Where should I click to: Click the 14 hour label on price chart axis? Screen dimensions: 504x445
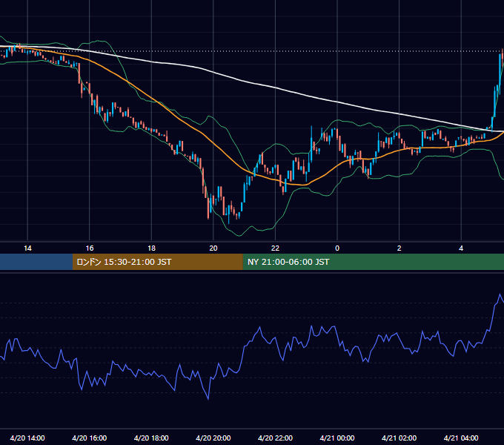(27, 248)
